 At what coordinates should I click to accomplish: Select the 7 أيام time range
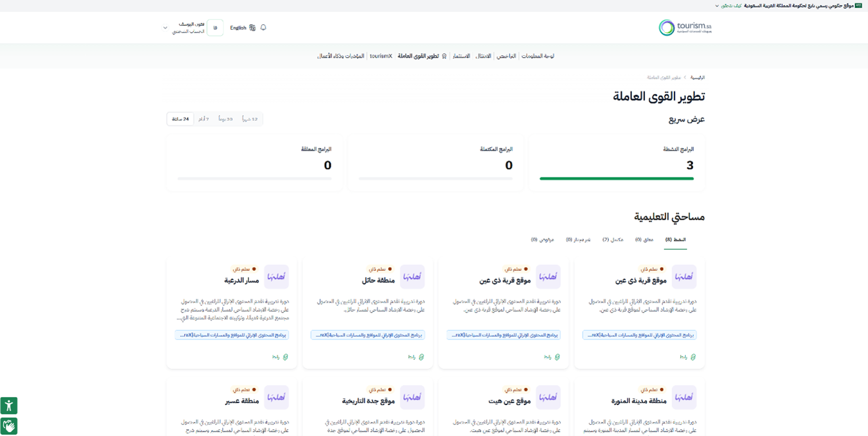point(203,119)
